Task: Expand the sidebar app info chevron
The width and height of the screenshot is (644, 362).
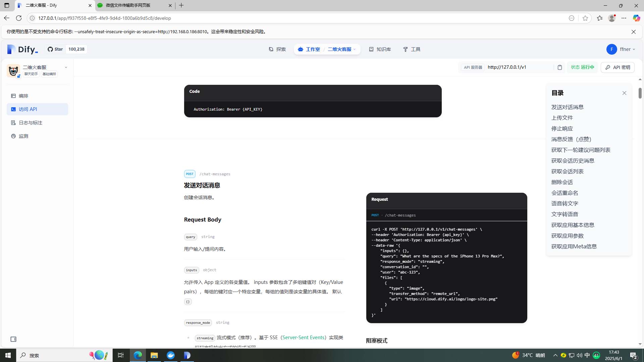Action: pos(66,67)
